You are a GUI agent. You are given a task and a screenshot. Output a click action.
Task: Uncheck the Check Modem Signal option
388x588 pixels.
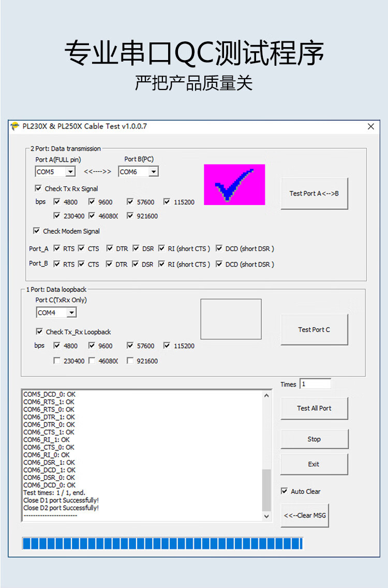pos(37,231)
